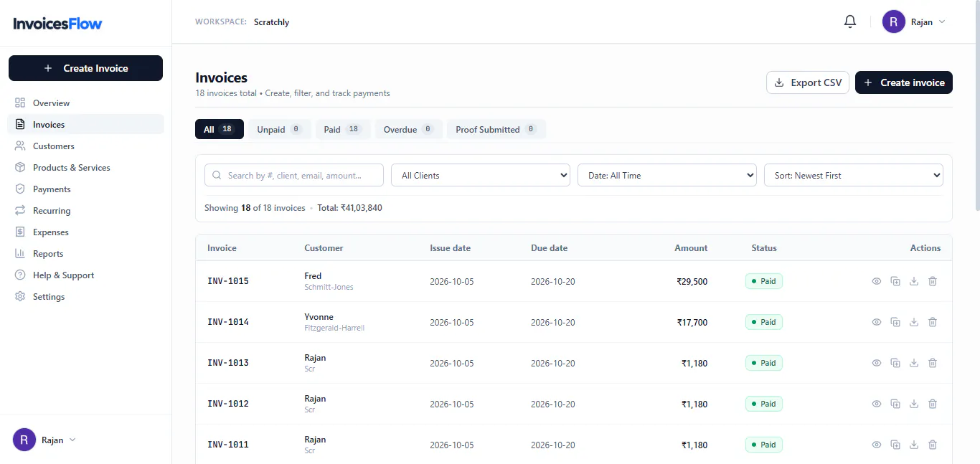Open Expenses in the sidebar

click(85, 232)
